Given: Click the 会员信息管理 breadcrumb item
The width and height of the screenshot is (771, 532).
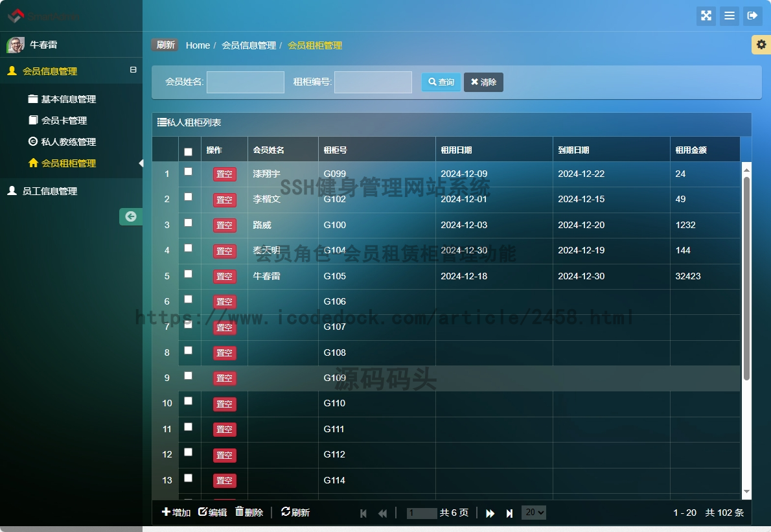Looking at the screenshot, I should [249, 45].
